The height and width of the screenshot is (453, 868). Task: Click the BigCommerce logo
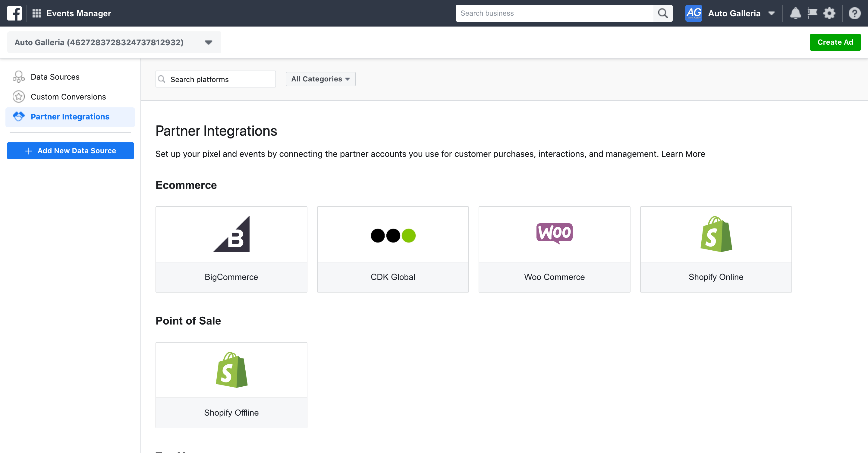click(x=231, y=234)
